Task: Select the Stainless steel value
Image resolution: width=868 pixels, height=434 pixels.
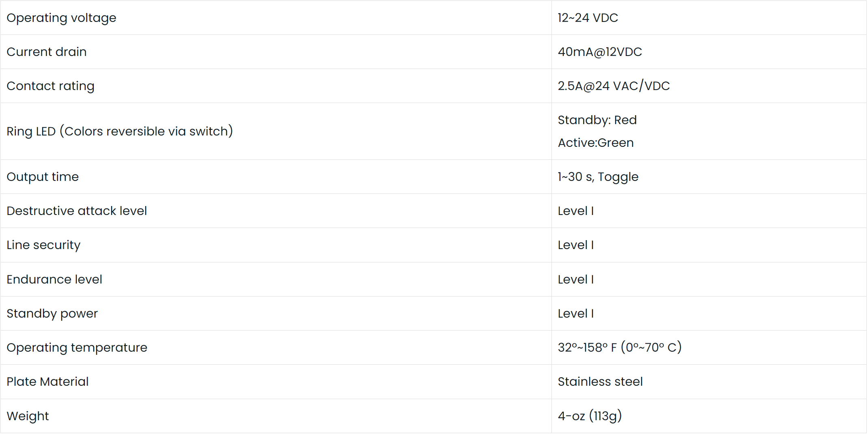Action: point(600,382)
